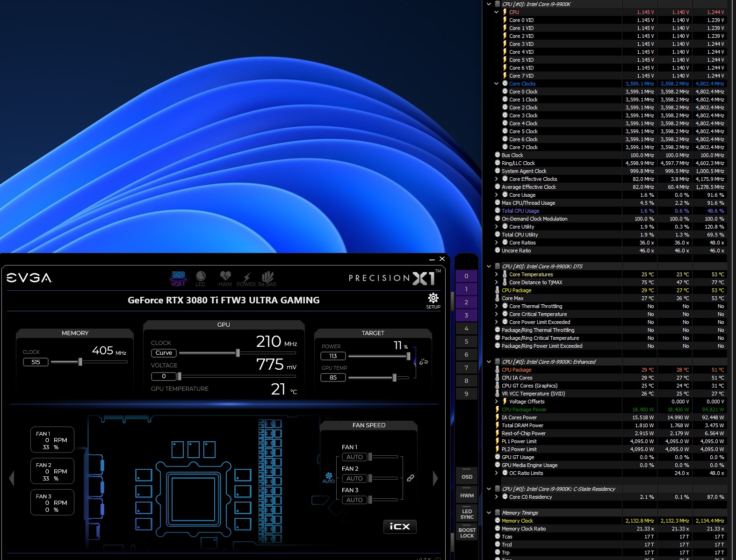Expand the Core Temperatures group
The image size is (736, 560).
[497, 274]
